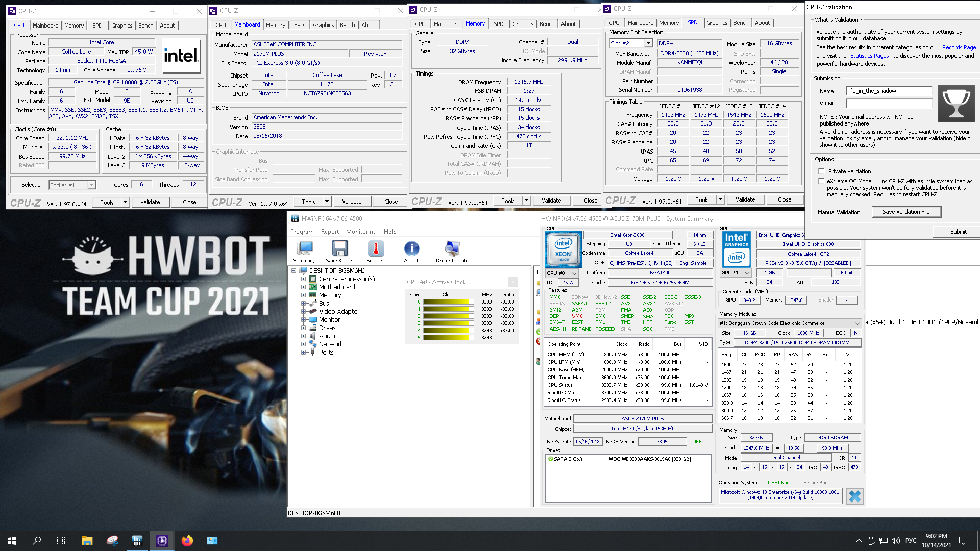
Task: Open the HWiNFO Summary toolbar icon
Action: click(304, 252)
